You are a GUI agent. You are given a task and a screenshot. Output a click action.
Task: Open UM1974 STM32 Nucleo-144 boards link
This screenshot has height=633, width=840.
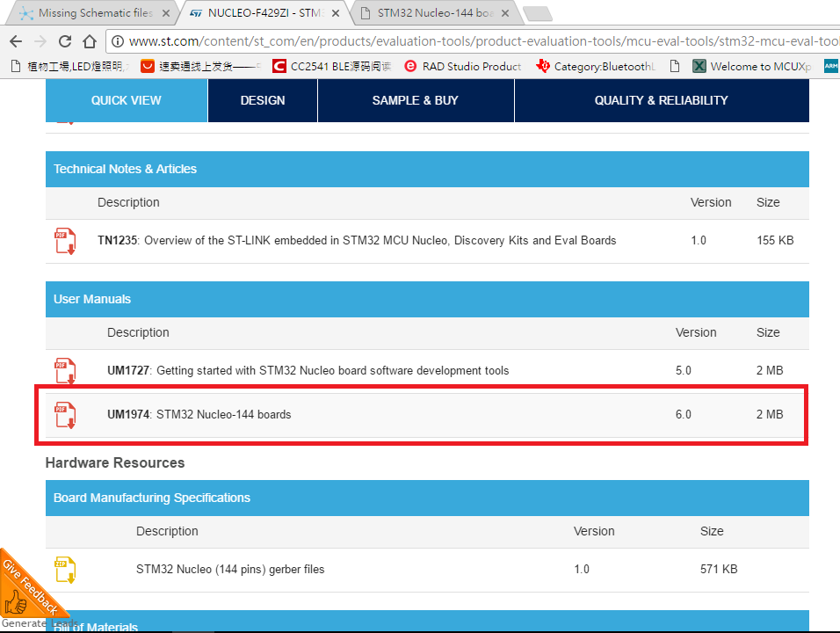199,414
